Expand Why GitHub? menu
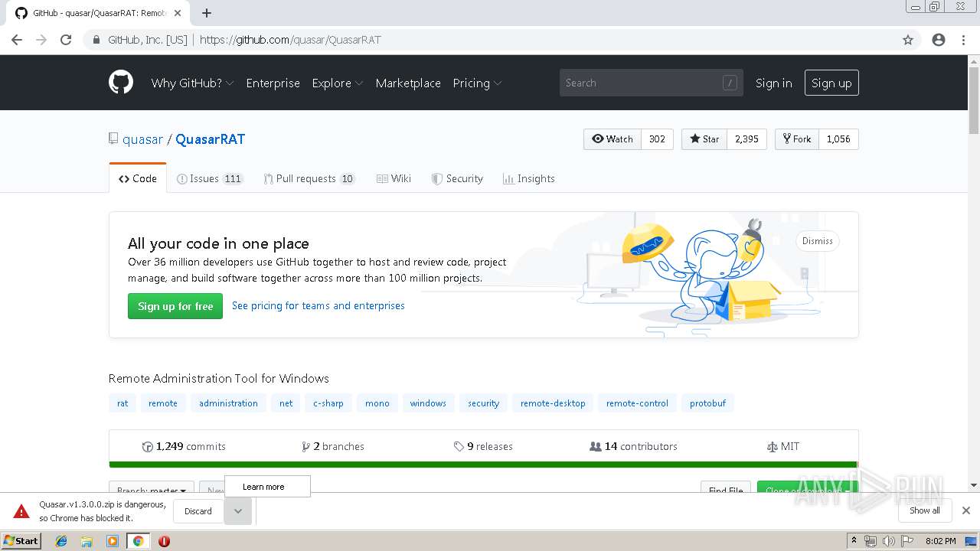Screen dimensions: 980x551 192,83
